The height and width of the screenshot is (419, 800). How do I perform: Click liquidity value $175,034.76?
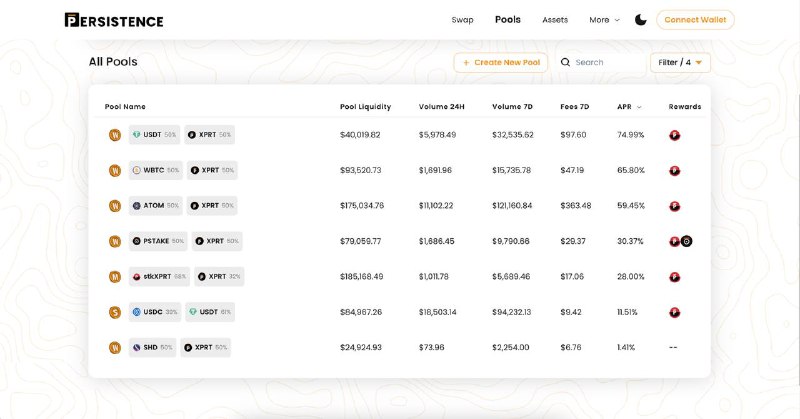point(362,206)
